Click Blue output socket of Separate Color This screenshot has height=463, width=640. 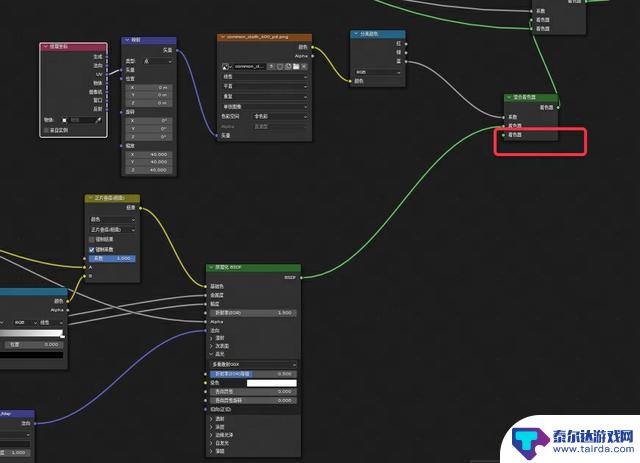406,62
